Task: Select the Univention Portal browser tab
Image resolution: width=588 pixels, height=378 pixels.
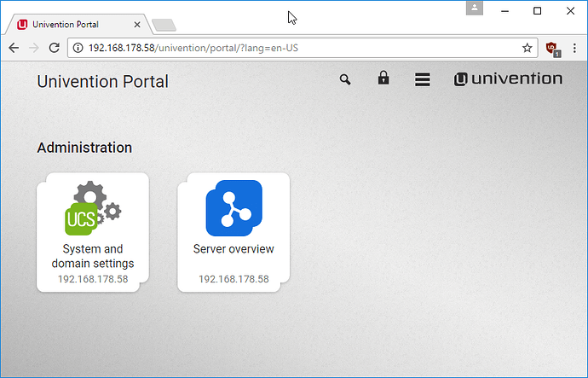Action: click(78, 25)
